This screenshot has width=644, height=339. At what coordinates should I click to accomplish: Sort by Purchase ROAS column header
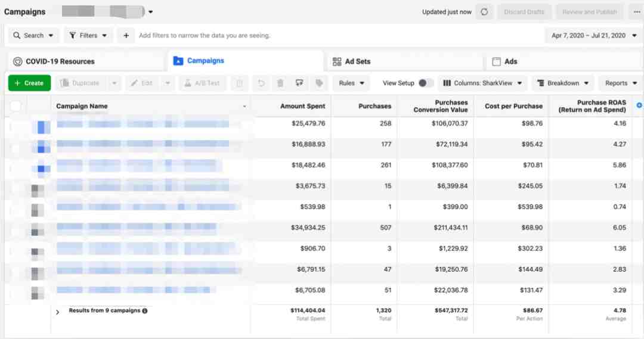click(x=590, y=106)
